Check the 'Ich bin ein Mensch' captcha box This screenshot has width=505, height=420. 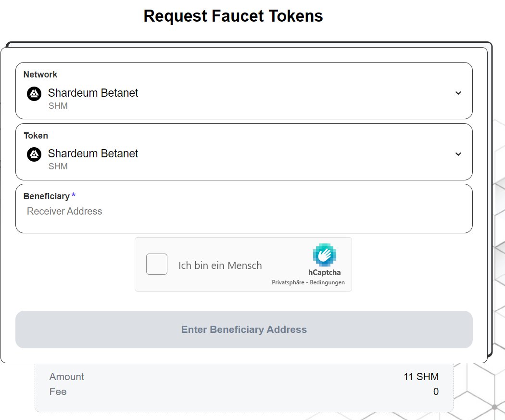157,264
